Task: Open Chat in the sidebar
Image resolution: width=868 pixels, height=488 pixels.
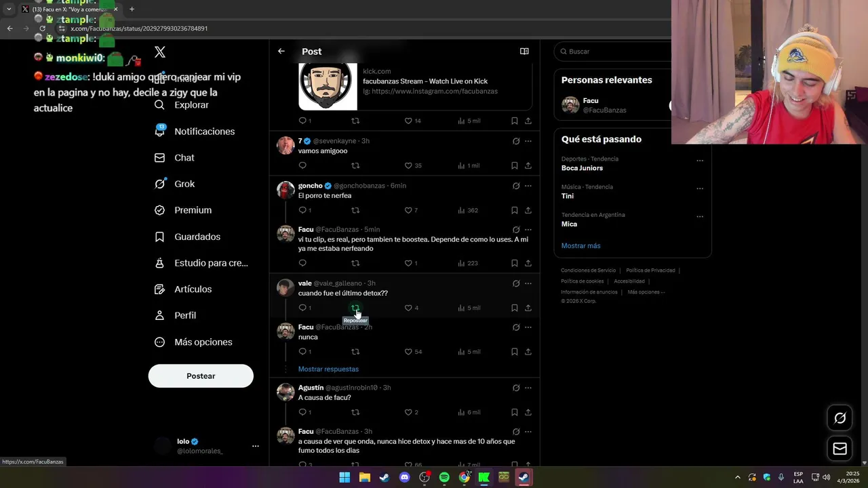Action: click(174, 158)
